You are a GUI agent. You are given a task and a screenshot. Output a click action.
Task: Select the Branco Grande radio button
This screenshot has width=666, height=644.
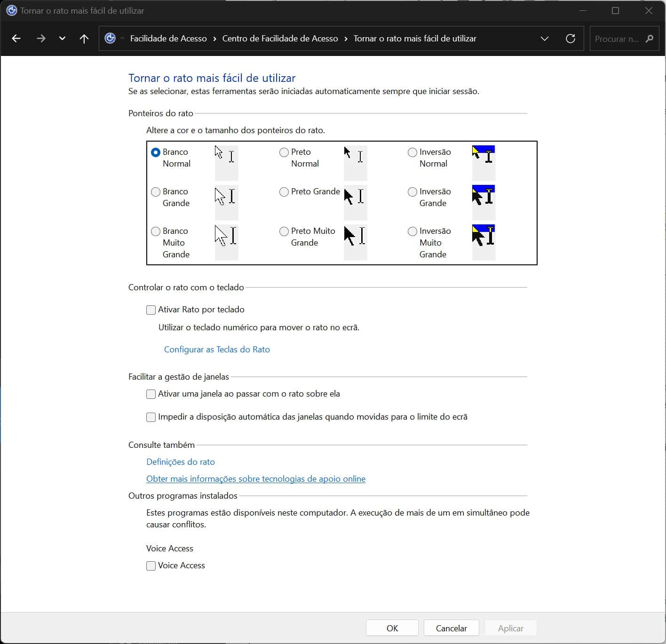click(x=156, y=192)
